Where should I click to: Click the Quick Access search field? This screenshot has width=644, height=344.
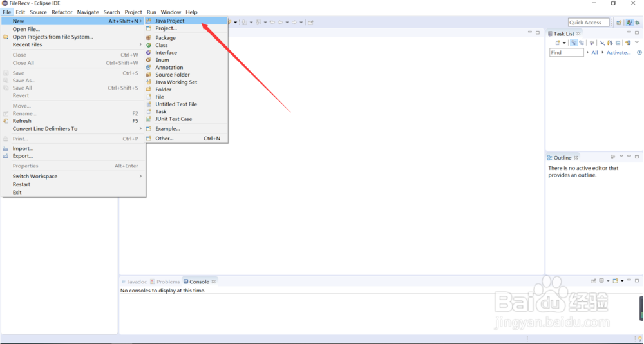click(x=589, y=22)
